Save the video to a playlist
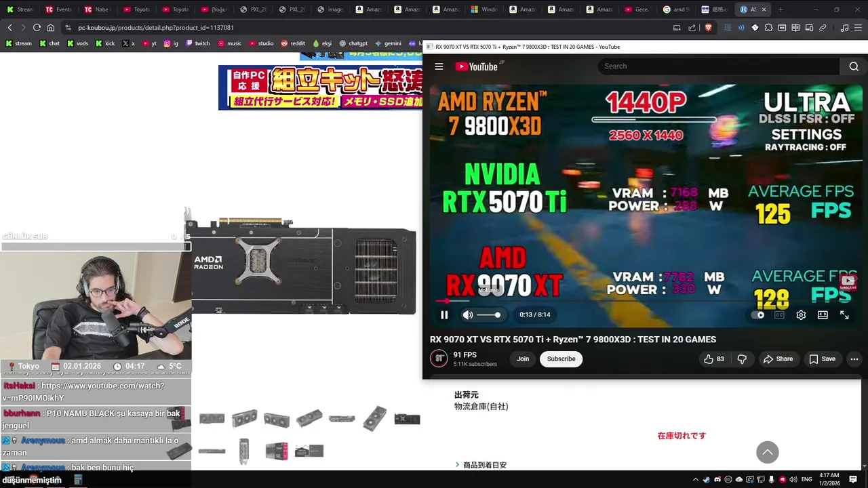868x488 pixels. (822, 359)
